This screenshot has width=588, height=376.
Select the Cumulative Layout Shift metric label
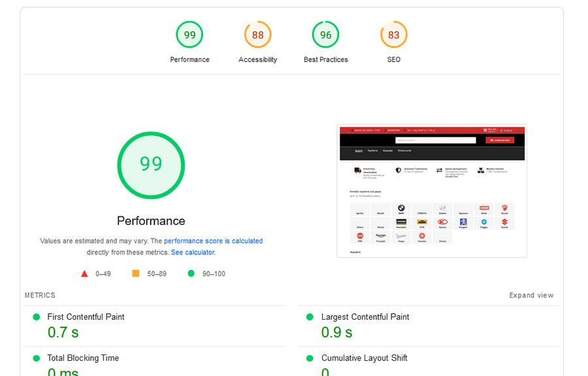click(x=364, y=358)
